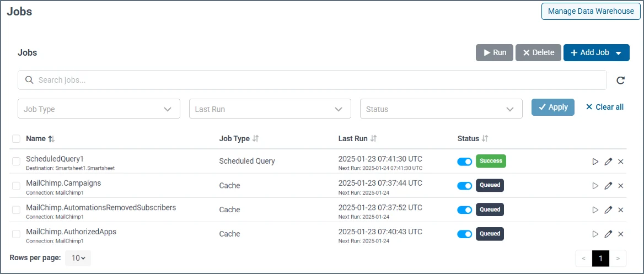
Task: Sort jobs by Last Run arrows
Action: pyautogui.click(x=373, y=139)
